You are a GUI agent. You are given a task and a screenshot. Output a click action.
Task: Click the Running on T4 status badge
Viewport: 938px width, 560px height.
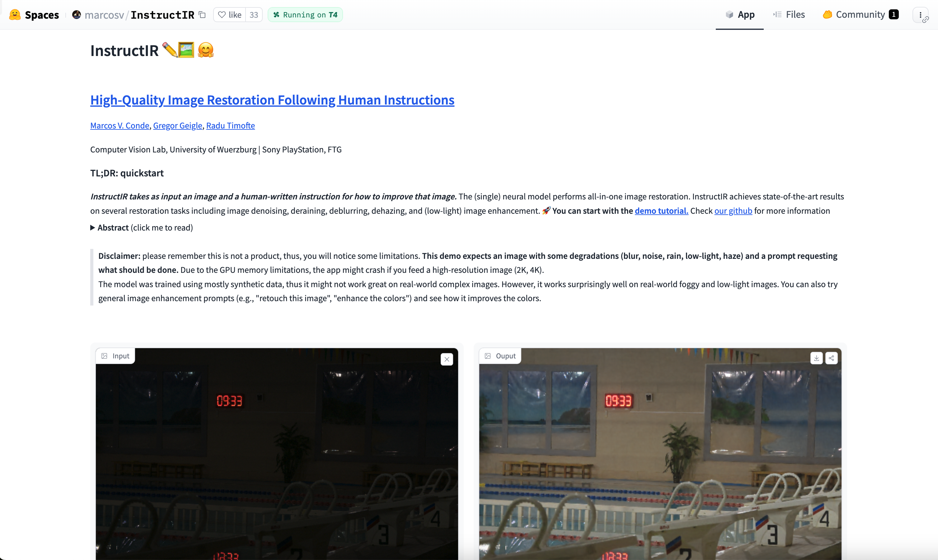305,15
